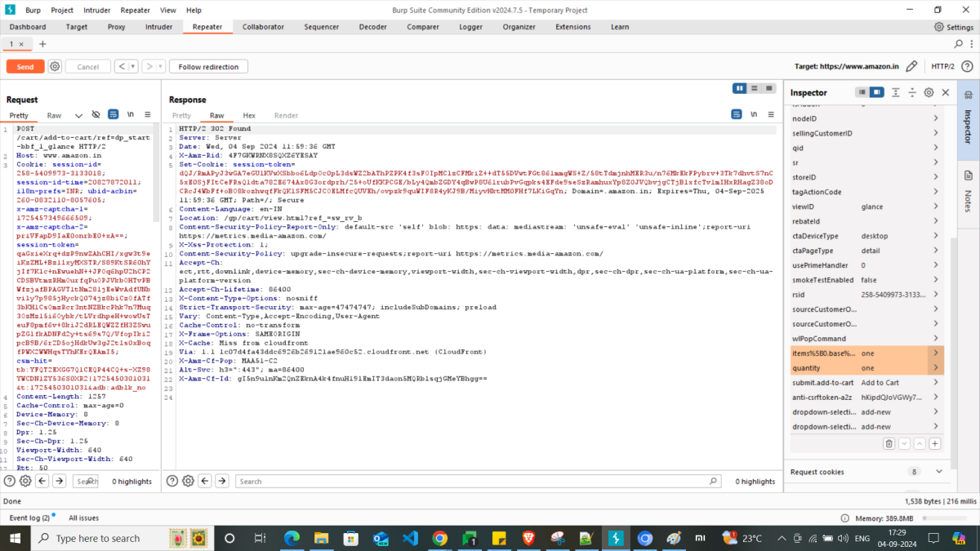The height and width of the screenshot is (551, 980).
Task: Toggle line wrap icon in Response panel
Action: 737,115
